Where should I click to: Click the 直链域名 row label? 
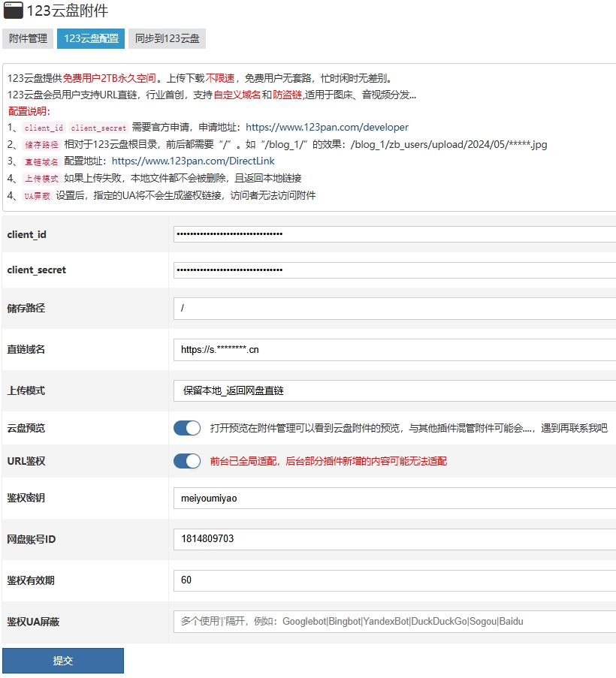click(x=26, y=349)
